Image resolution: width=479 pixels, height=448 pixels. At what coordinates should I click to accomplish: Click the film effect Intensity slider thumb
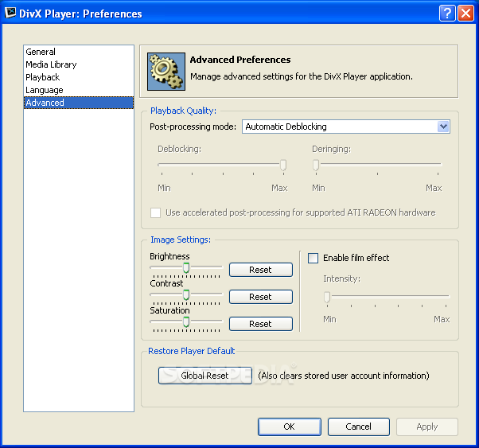327,297
